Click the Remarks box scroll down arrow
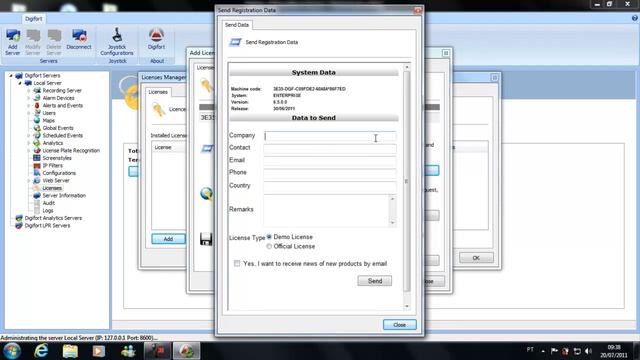This screenshot has width=640, height=360. [x=393, y=223]
